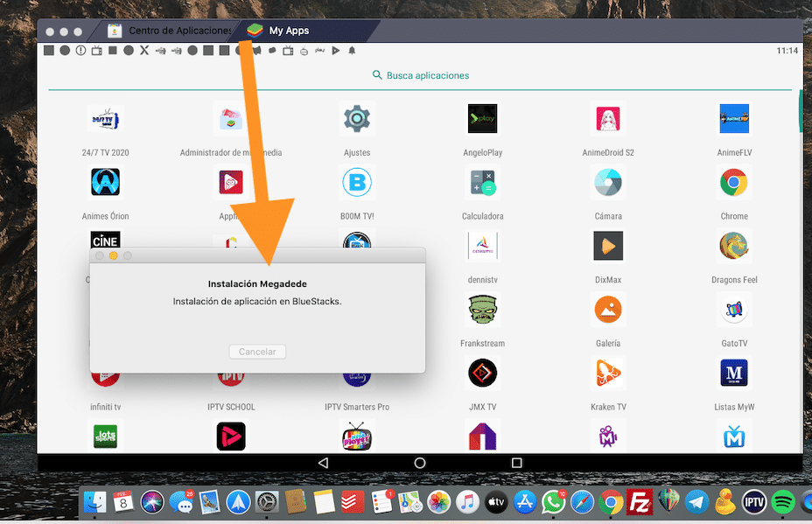Open the 24/7 TV 2020 app
Screen dimensions: 812x524
[105, 119]
